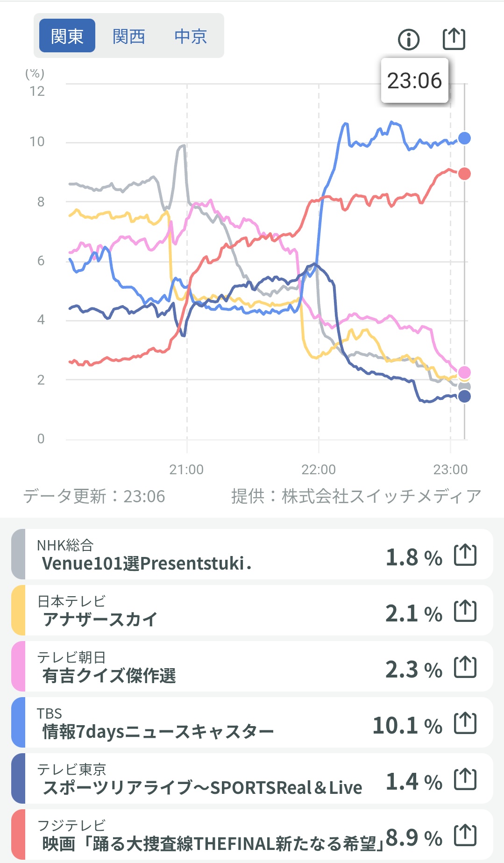Tap the chart share icon at top
The height and width of the screenshot is (863, 504).
coord(454,39)
